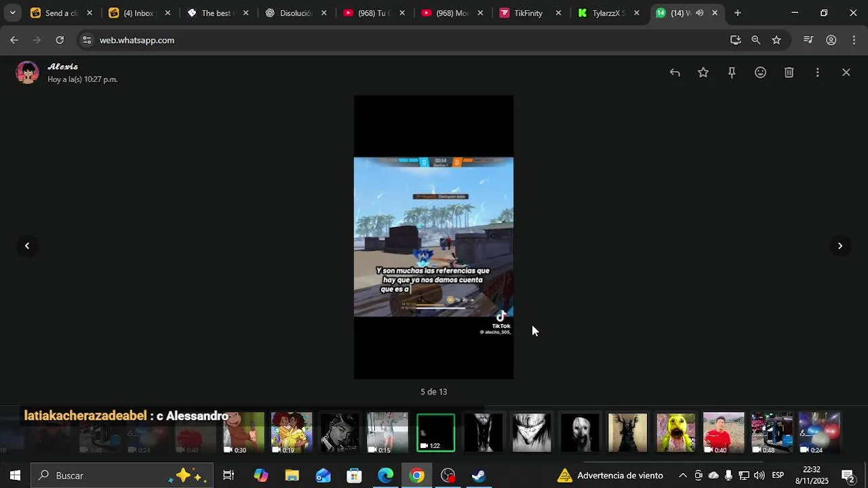Open the black-and-white portrait thumbnail
The height and width of the screenshot is (488, 868).
pos(340,432)
